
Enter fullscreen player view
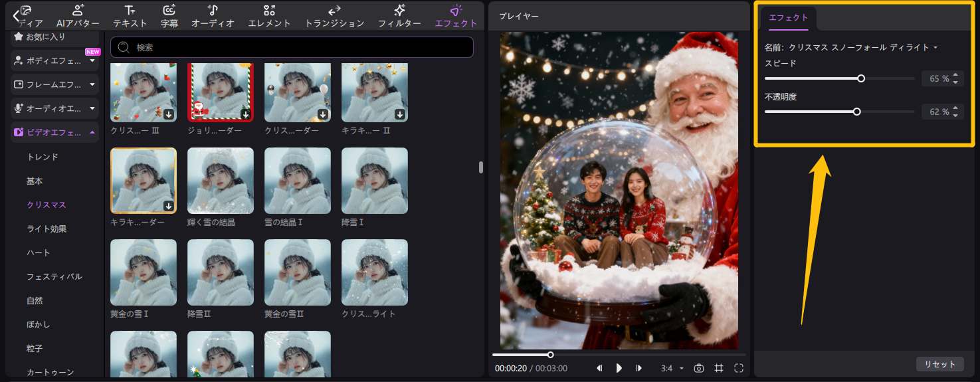(x=739, y=368)
